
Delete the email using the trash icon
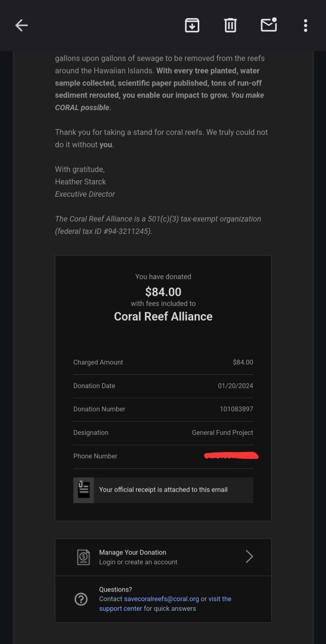tap(230, 25)
